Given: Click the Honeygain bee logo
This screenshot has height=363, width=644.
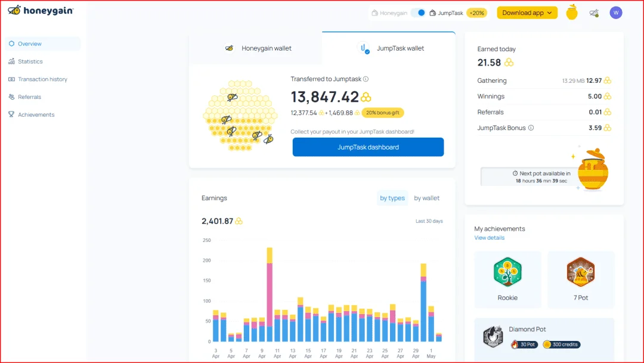Looking at the screenshot, I should pos(41,10).
